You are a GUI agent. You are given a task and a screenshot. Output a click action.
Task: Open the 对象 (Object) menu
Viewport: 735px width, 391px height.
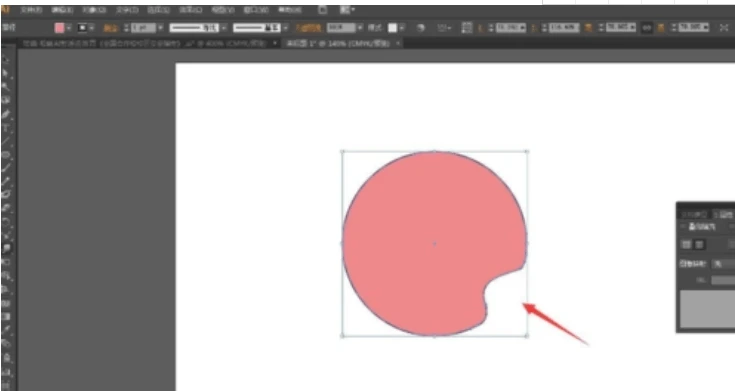tap(94, 10)
